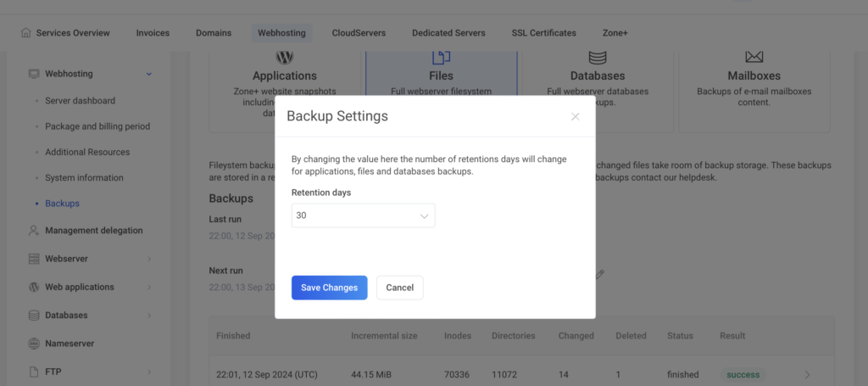Collapse the Webhosting sidebar section chevron
868x386 pixels.
click(x=149, y=74)
